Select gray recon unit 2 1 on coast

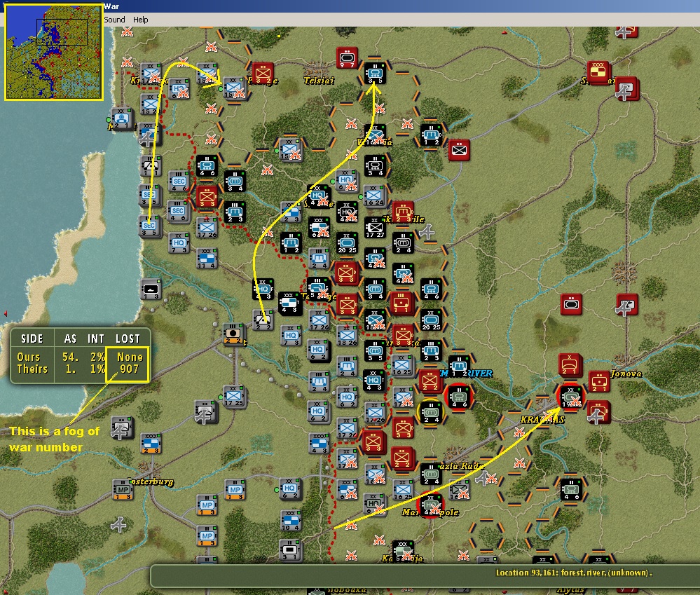pyautogui.click(x=121, y=119)
